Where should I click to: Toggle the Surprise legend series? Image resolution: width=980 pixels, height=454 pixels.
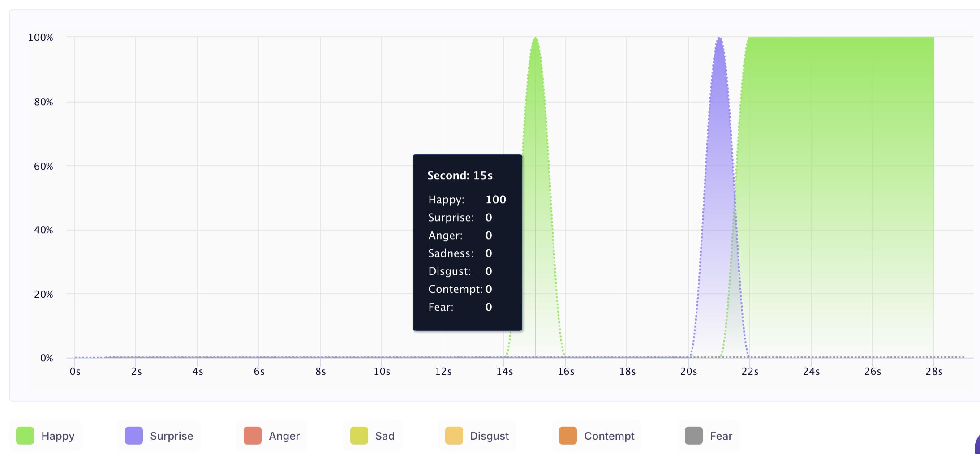click(x=159, y=436)
